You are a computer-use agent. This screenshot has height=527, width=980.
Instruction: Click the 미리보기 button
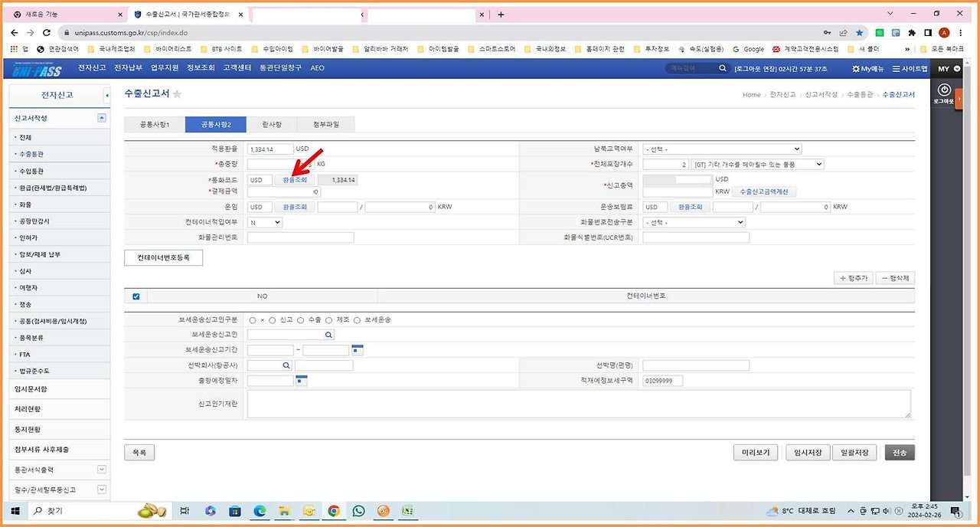pos(756,453)
